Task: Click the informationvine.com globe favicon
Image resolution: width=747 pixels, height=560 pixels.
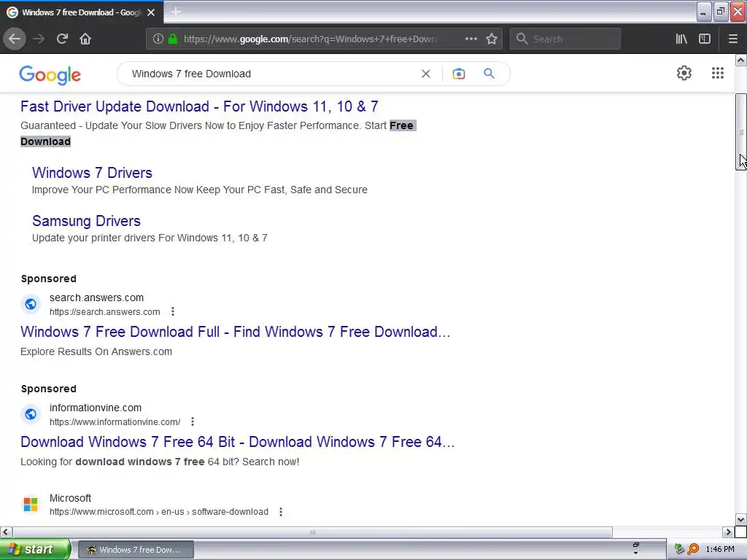Action: pyautogui.click(x=31, y=414)
